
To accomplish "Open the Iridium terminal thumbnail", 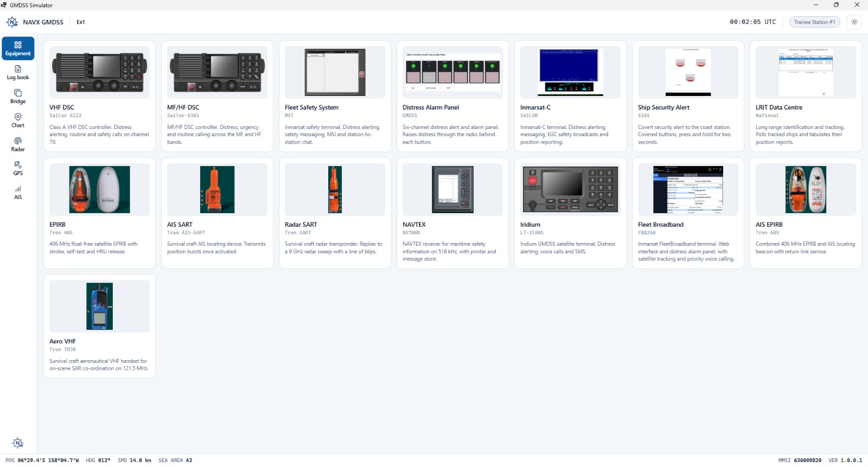I will click(570, 189).
